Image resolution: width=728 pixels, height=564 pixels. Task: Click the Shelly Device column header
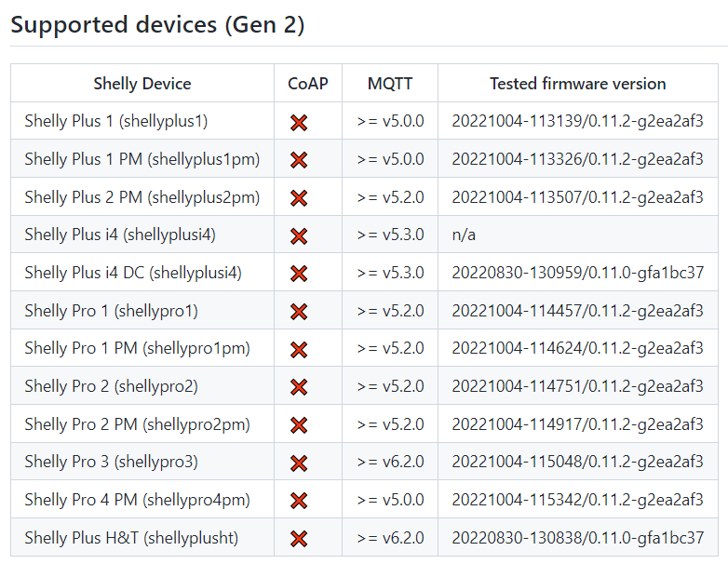(142, 84)
